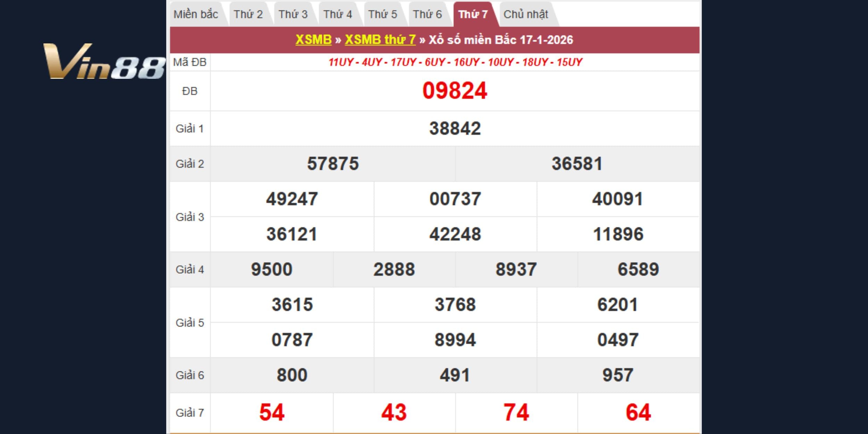Viewport: 868px width, 434px height.
Task: Select Giải 2 number 57875
Action: 333,164
